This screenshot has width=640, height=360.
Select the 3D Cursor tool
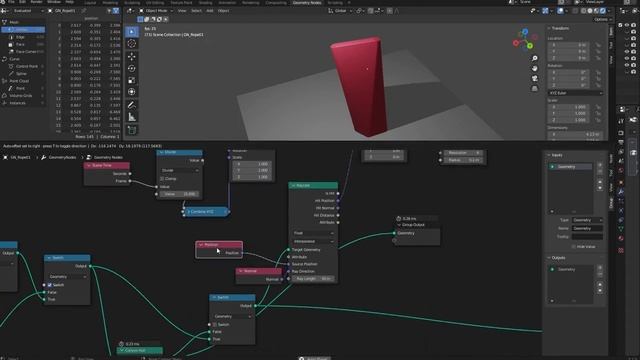tap(131, 43)
